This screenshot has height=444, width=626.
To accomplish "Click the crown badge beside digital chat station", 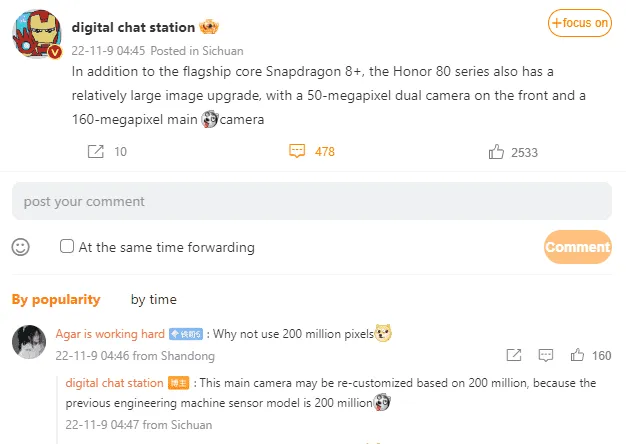I will (x=209, y=25).
